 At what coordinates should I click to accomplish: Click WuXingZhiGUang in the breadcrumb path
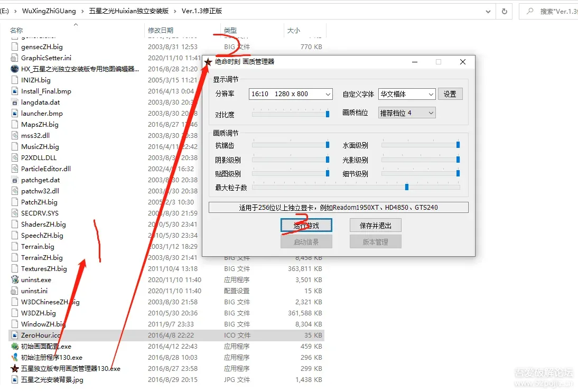pyautogui.click(x=49, y=11)
